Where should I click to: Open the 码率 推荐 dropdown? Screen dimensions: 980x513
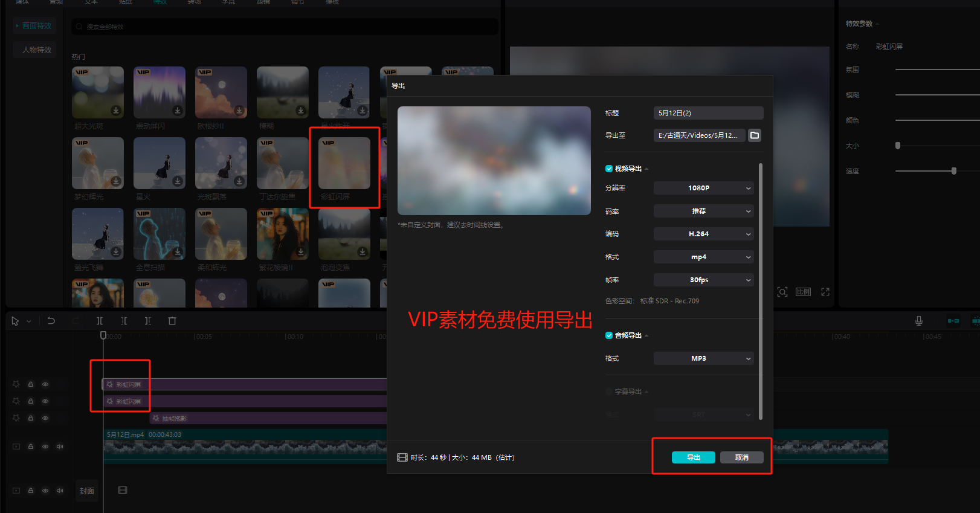pyautogui.click(x=703, y=211)
